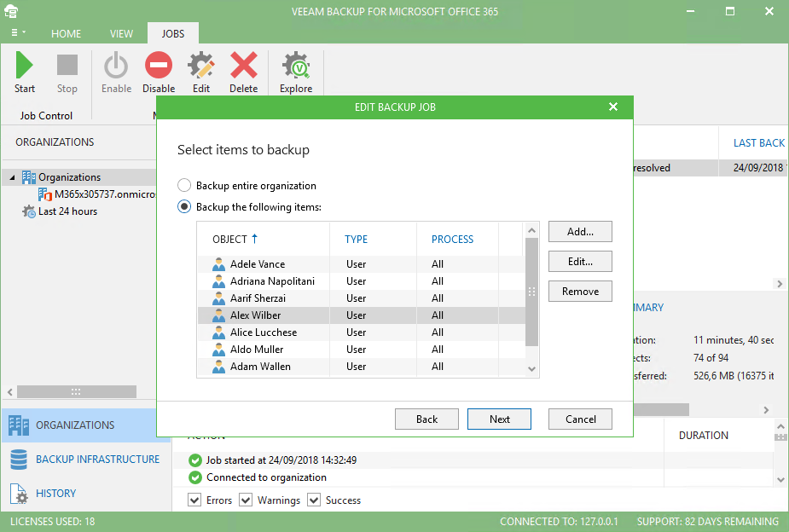This screenshot has width=789, height=532.
Task: Click the Delete job red X icon
Action: pyautogui.click(x=244, y=66)
